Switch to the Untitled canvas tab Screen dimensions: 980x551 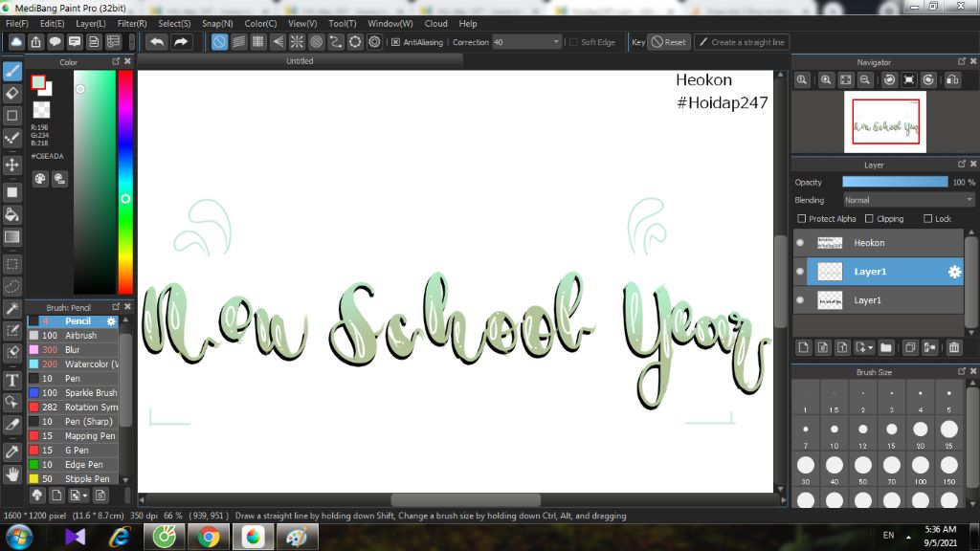coord(300,61)
